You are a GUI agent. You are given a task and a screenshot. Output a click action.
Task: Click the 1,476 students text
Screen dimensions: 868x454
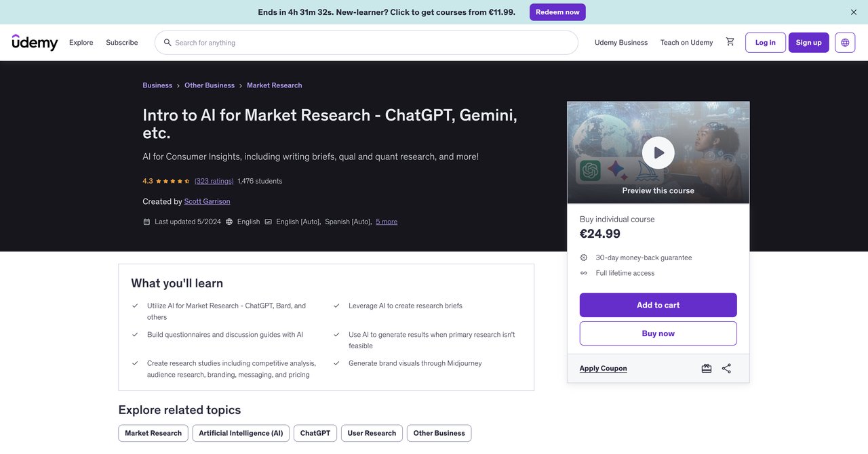click(x=260, y=182)
